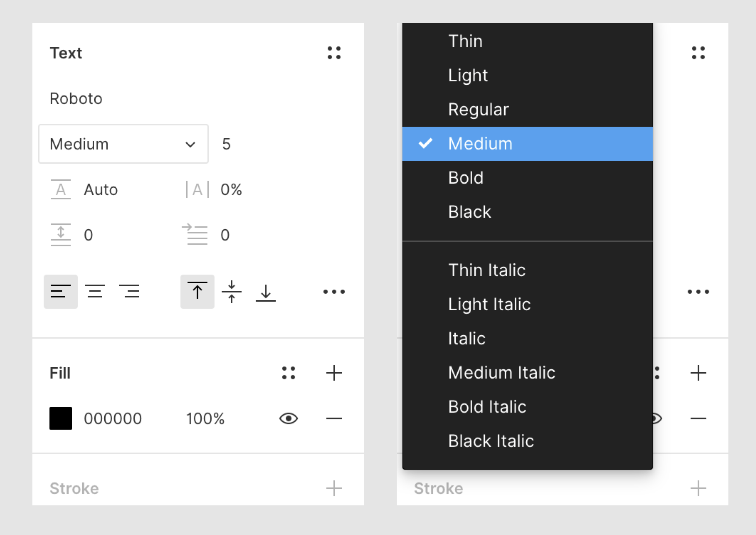Expand dropdown via the chevron arrow
This screenshot has width=756, height=535.
(x=190, y=145)
